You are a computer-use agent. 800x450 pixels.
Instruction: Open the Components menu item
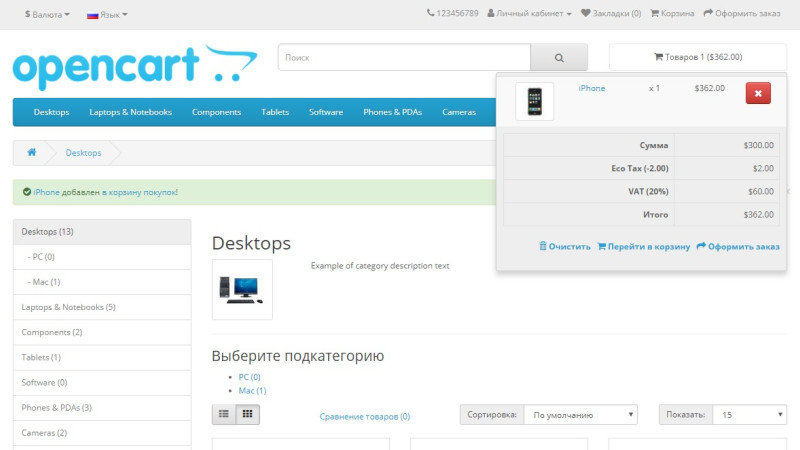pos(216,112)
